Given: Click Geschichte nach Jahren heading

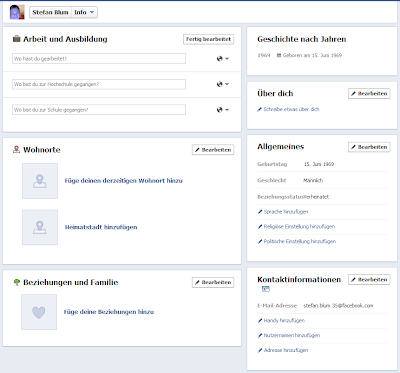Looking at the screenshot, I should click(x=302, y=39).
